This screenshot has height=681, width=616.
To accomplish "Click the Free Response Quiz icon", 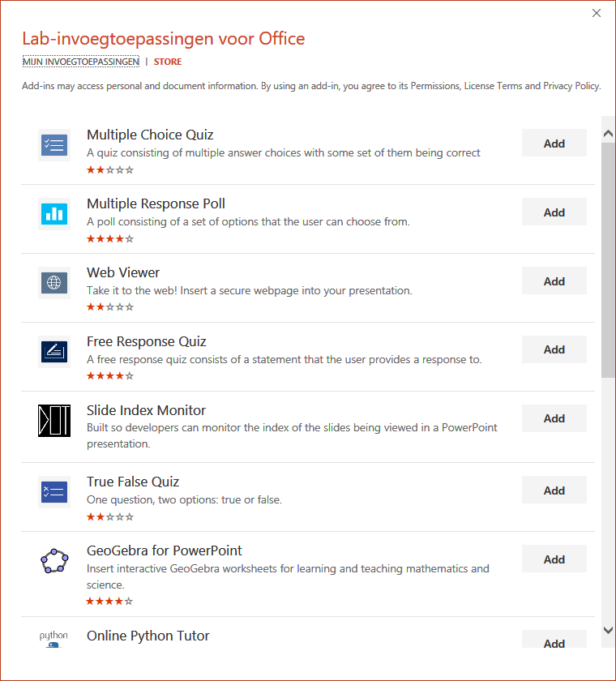I will click(54, 351).
